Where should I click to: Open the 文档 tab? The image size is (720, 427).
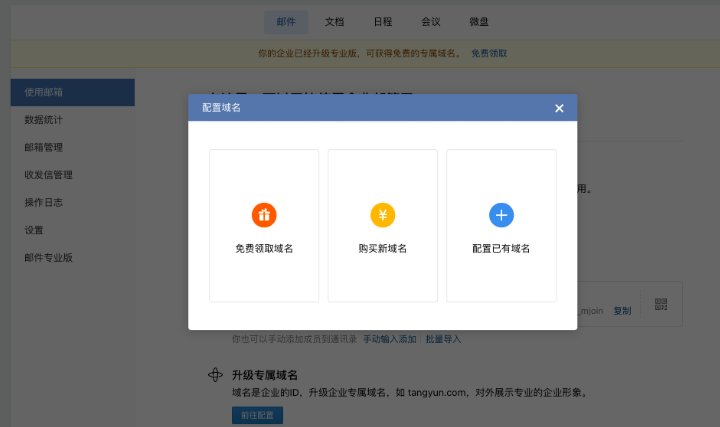(x=334, y=21)
